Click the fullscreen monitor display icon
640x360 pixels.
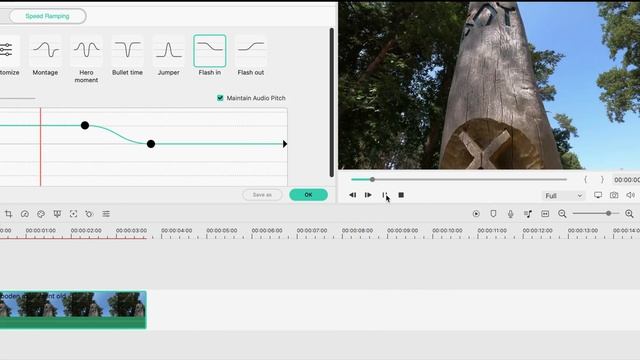(598, 195)
